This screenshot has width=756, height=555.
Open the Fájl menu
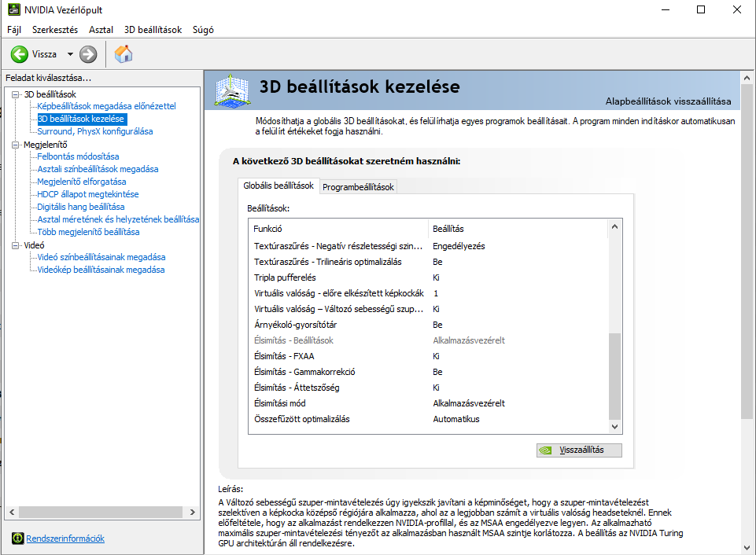pos(14,30)
